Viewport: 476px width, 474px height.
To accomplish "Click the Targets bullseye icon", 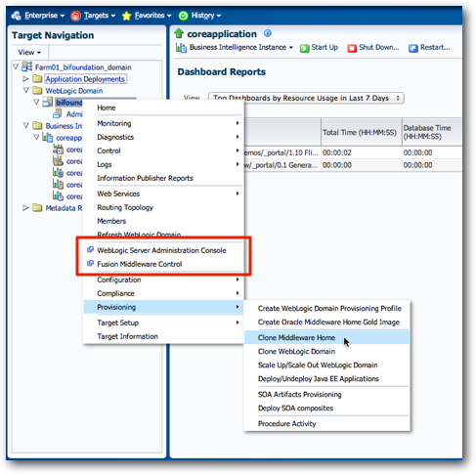I will pyautogui.click(x=75, y=16).
